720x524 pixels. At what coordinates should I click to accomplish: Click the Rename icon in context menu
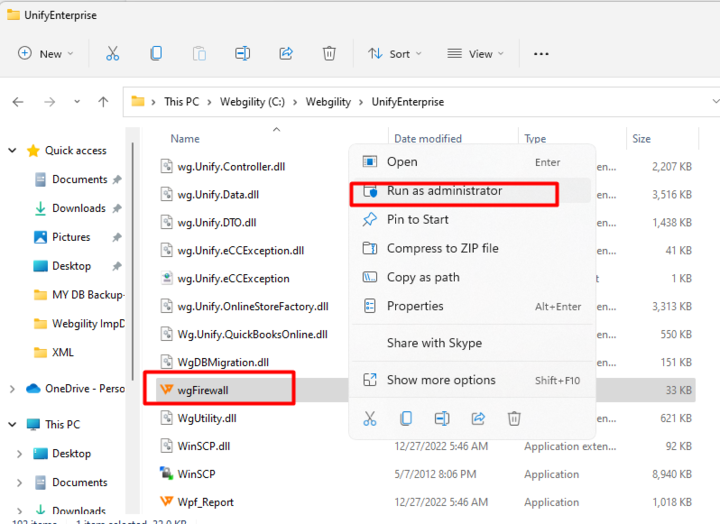(x=442, y=418)
